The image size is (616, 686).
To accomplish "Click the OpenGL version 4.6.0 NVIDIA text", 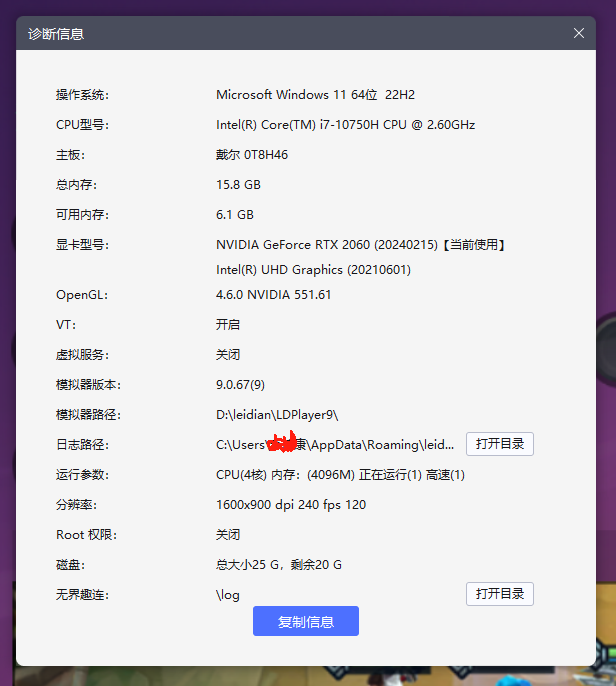I will click(273, 295).
